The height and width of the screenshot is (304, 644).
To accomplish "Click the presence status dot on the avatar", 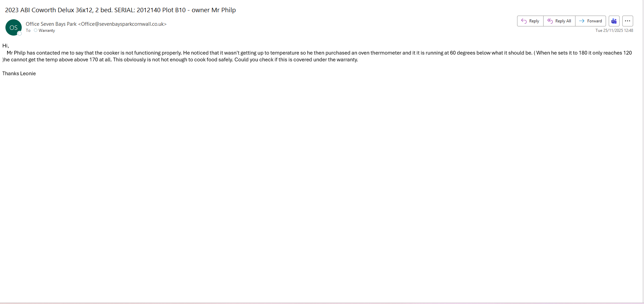I will coord(19,33).
